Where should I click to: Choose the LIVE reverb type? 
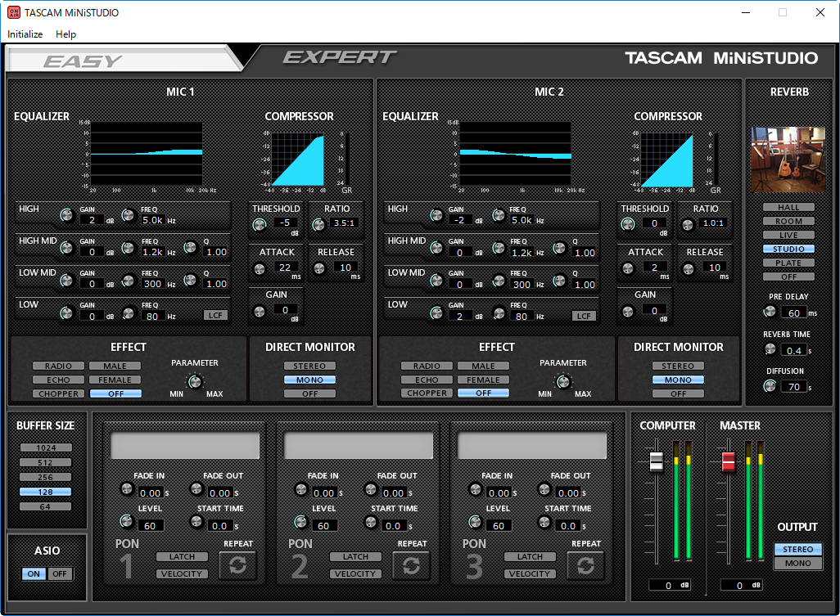pos(788,235)
